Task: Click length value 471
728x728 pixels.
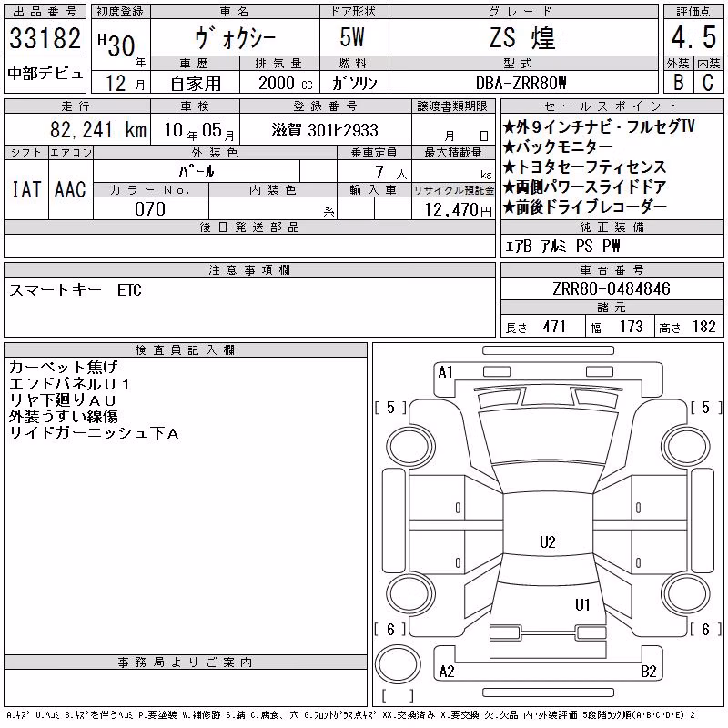Action: coord(554,327)
